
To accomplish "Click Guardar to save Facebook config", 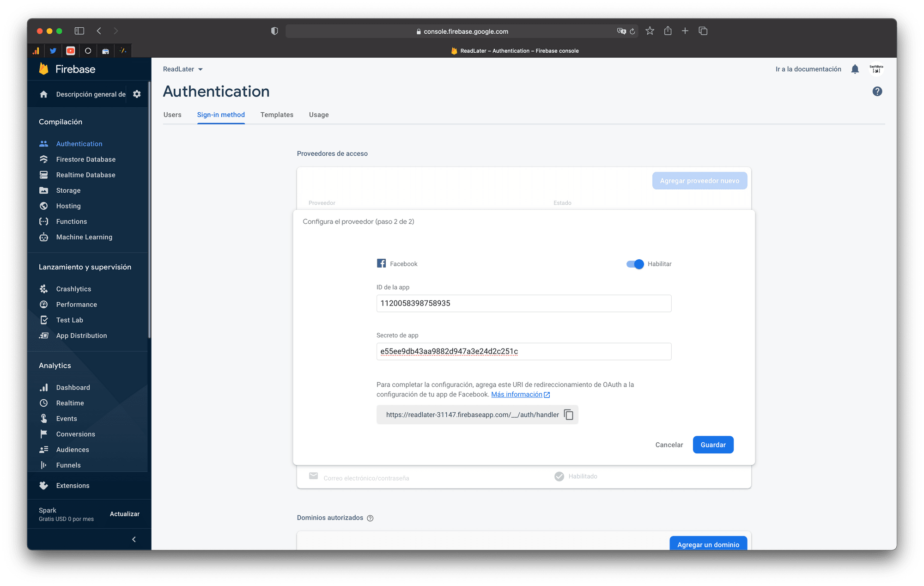I will click(x=712, y=444).
